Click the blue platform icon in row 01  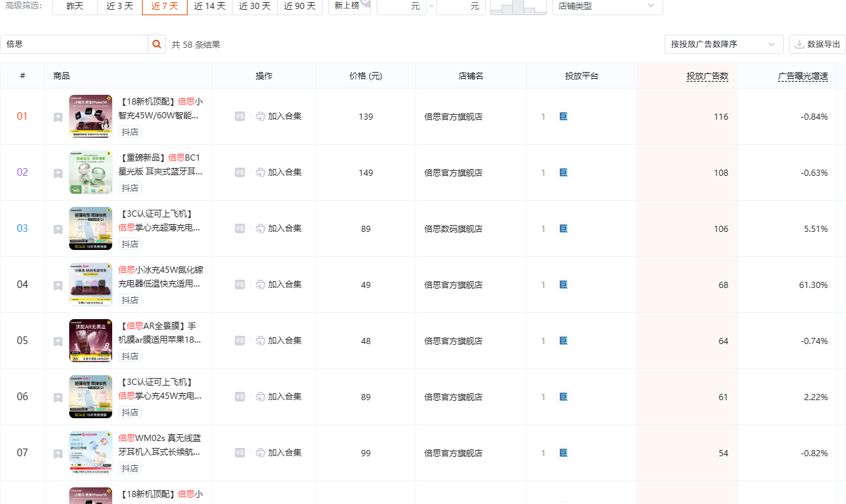[564, 116]
